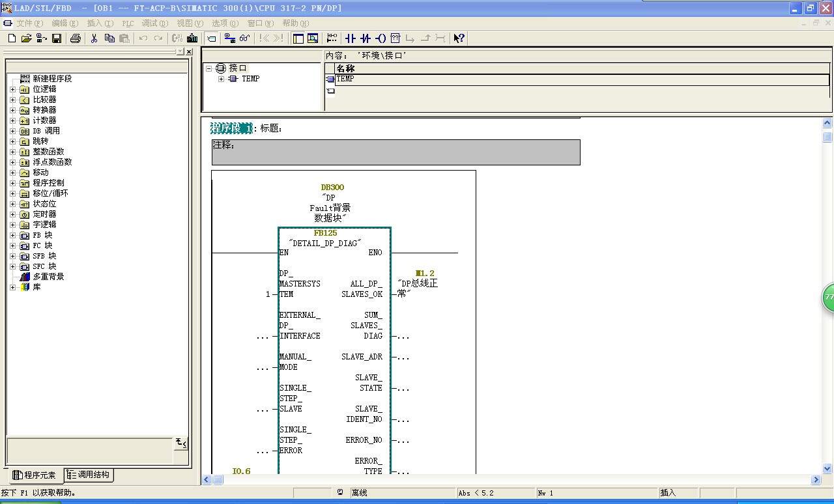Expand the SFC 块 tree node
Screen dimensions: 834x504
(12, 266)
